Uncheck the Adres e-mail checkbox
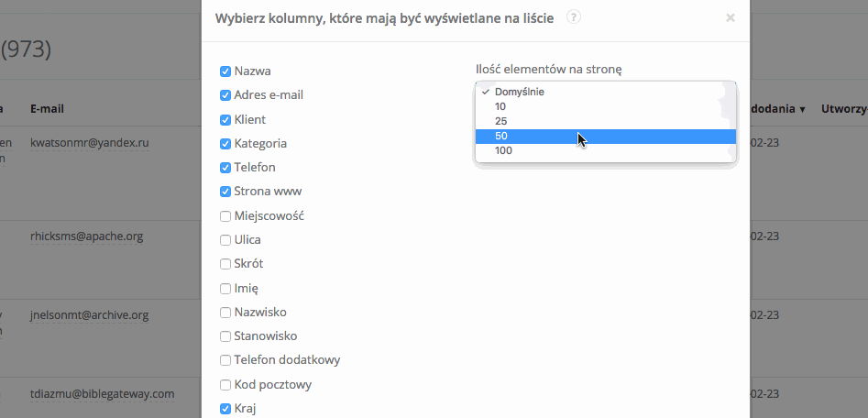The height and width of the screenshot is (418, 868). [x=225, y=95]
